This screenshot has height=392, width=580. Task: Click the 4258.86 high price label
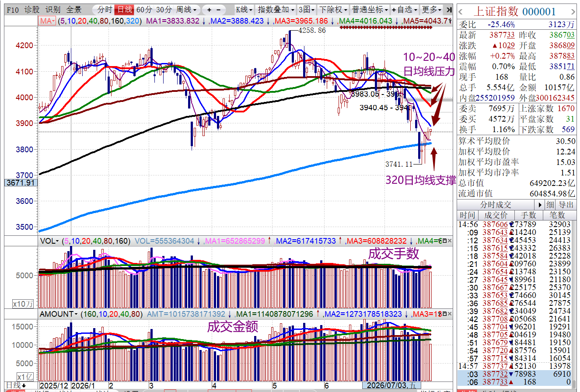(312, 30)
